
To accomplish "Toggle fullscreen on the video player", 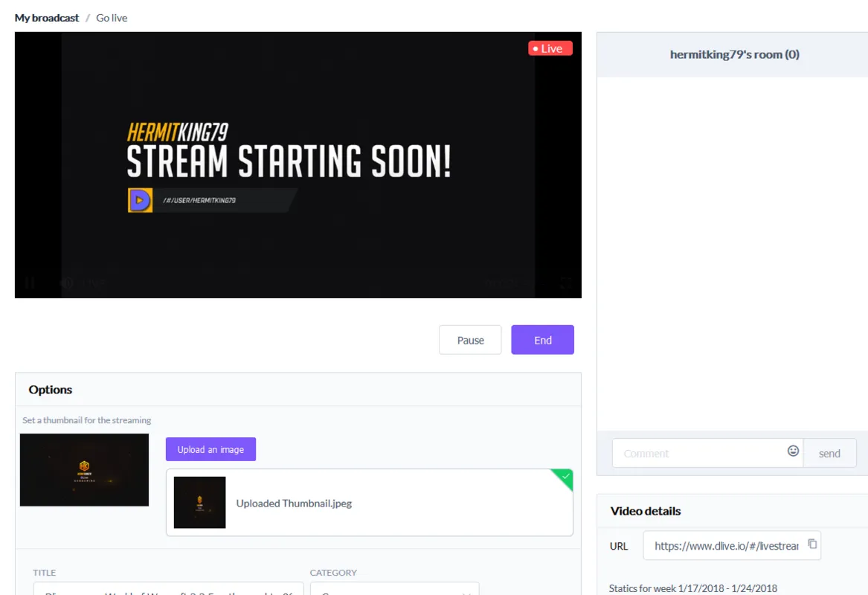I will [565, 283].
